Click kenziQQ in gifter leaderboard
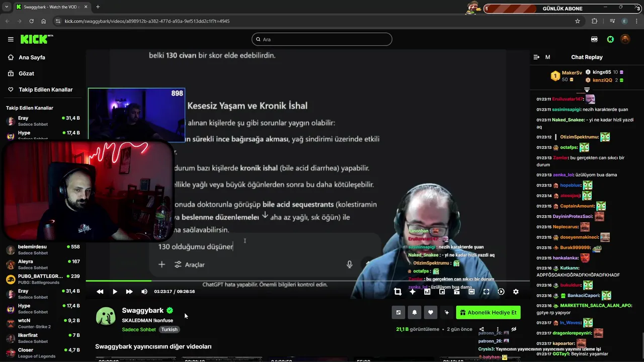Screen dimensions: 644x362 click(603, 80)
